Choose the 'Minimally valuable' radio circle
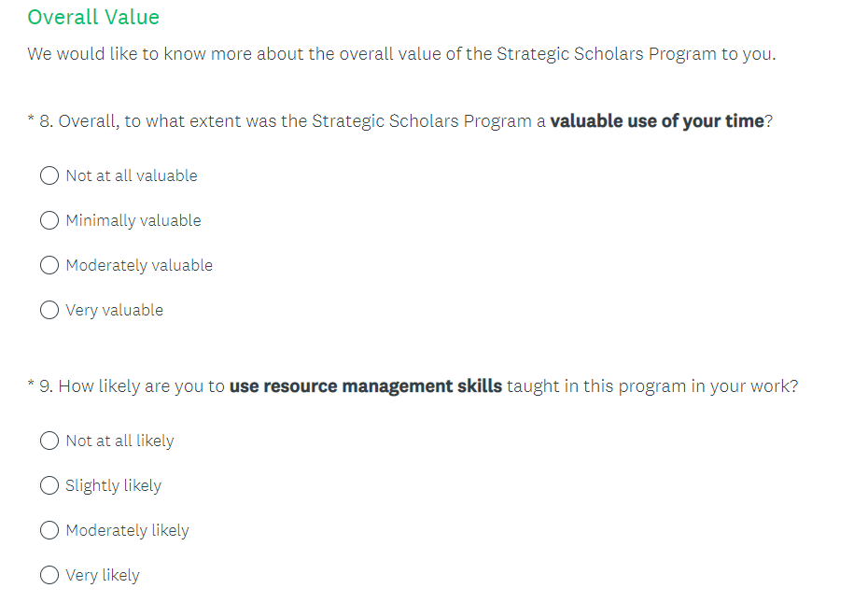Image resolution: width=868 pixels, height=602 pixels. pyautogui.click(x=49, y=220)
